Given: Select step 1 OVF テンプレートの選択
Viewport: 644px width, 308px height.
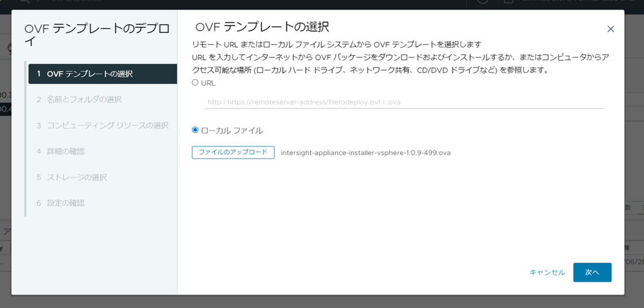Looking at the screenshot, I should point(103,74).
